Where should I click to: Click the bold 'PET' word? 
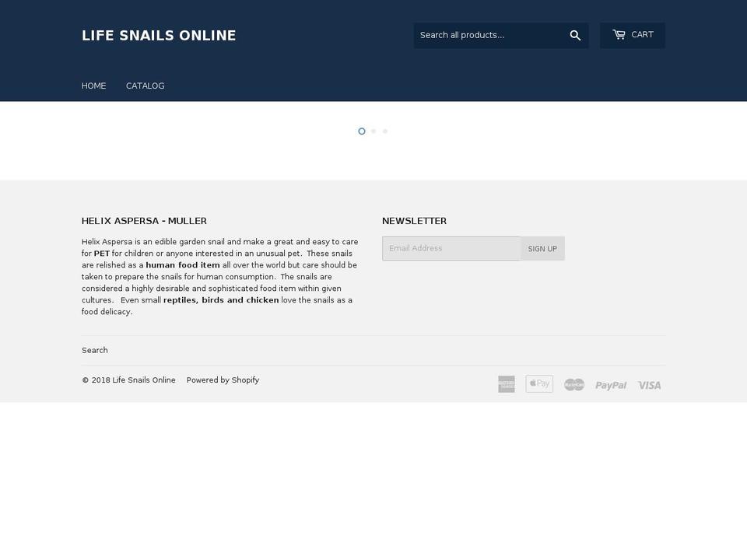point(101,254)
